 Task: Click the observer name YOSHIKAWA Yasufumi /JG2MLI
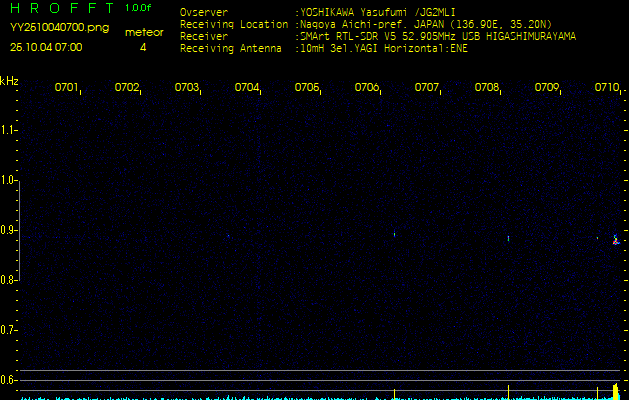(x=377, y=12)
